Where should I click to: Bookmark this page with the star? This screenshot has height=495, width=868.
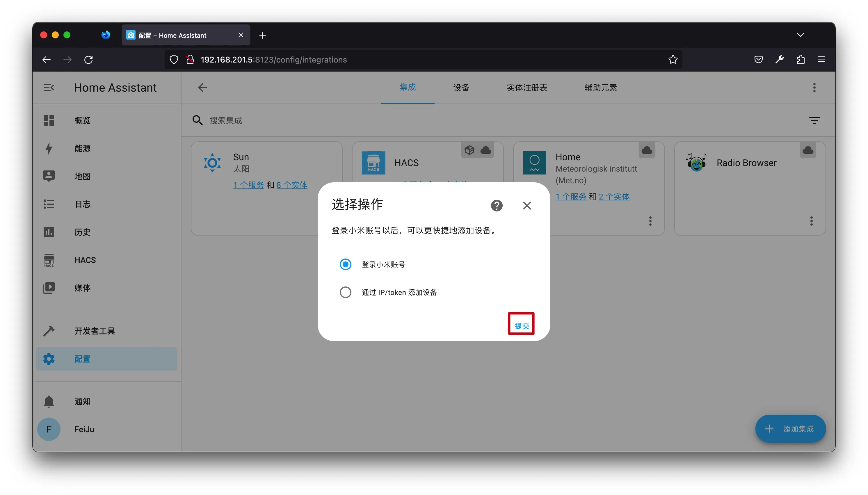(x=673, y=60)
